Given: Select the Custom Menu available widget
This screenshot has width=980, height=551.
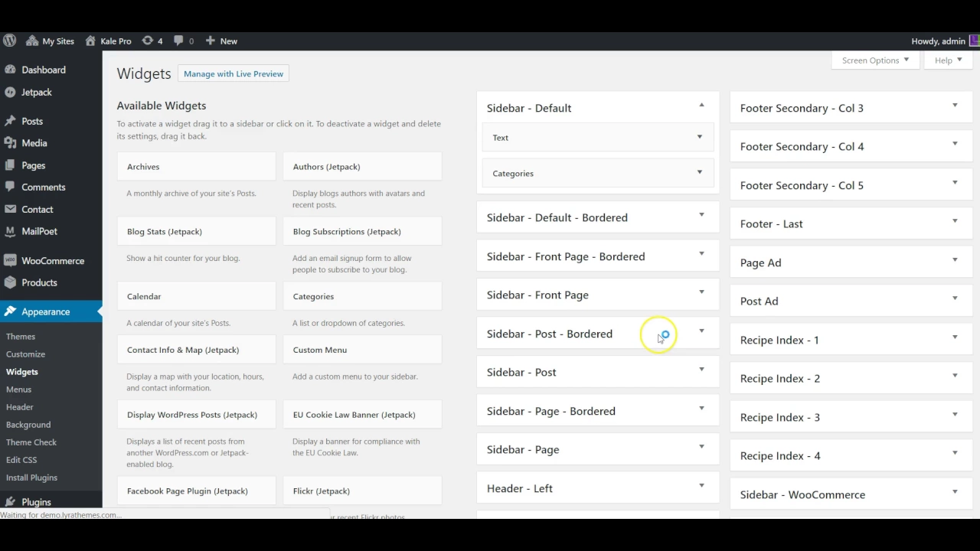Looking at the screenshot, I should pyautogui.click(x=362, y=350).
